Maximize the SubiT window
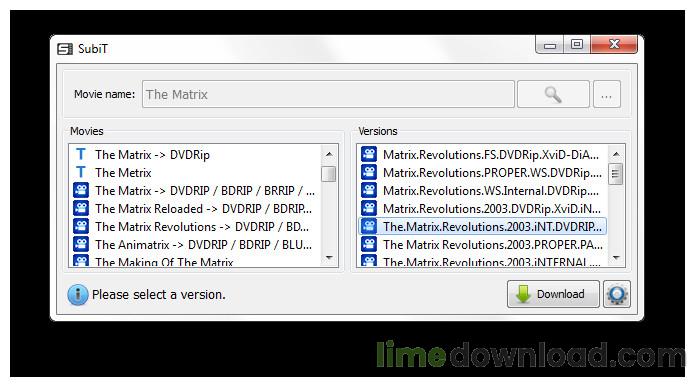 577,44
